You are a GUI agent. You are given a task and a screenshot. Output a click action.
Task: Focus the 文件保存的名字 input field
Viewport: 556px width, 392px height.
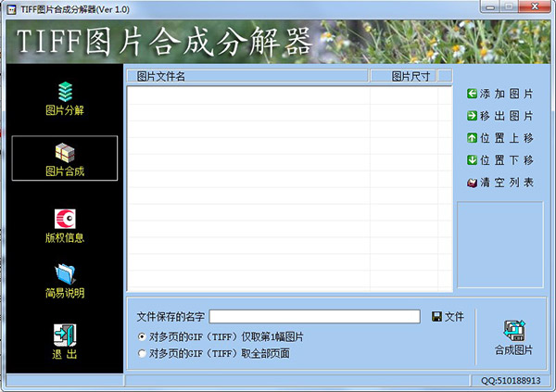click(314, 316)
